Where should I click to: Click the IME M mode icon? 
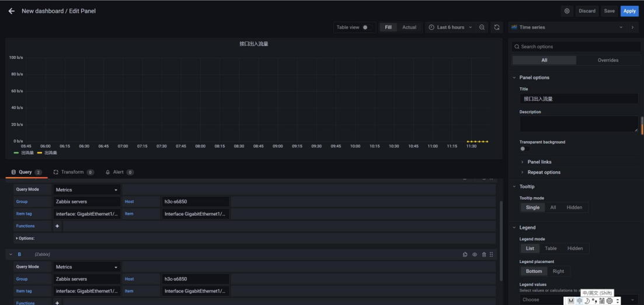[x=571, y=301]
